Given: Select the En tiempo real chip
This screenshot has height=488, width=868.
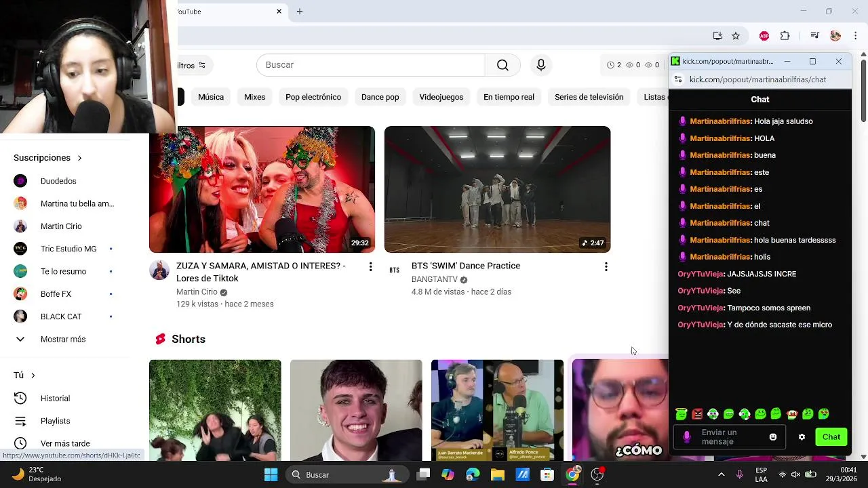Looking at the screenshot, I should 509,97.
